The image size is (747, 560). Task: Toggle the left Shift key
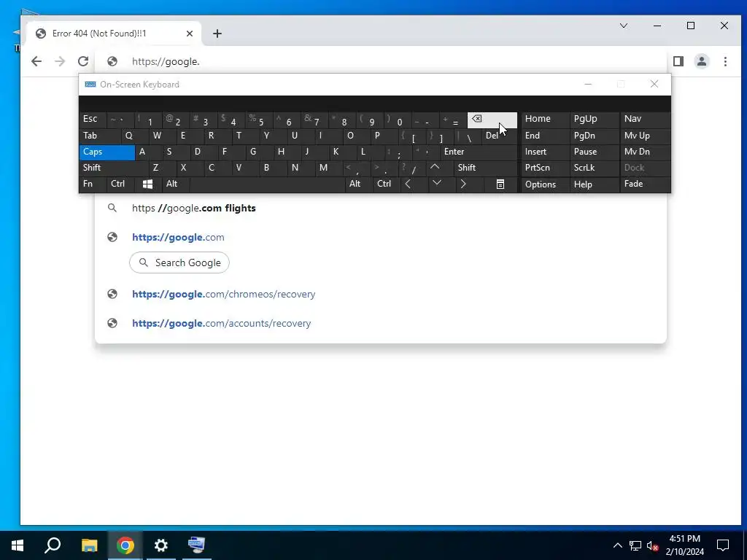(x=114, y=168)
